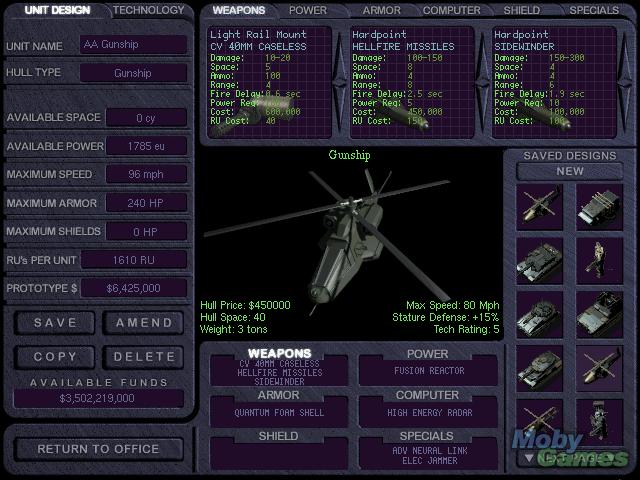Open the Hull Type Gunship selector
640x480 pixels.
coord(133,73)
